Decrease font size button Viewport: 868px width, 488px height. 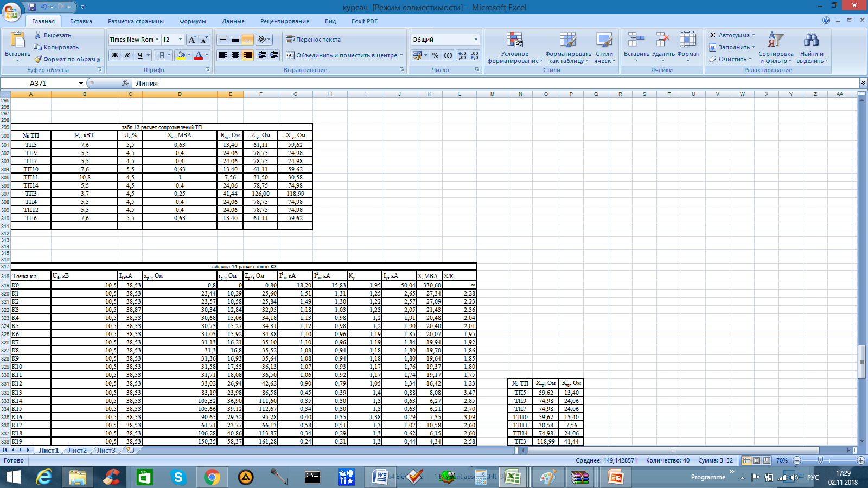204,40
